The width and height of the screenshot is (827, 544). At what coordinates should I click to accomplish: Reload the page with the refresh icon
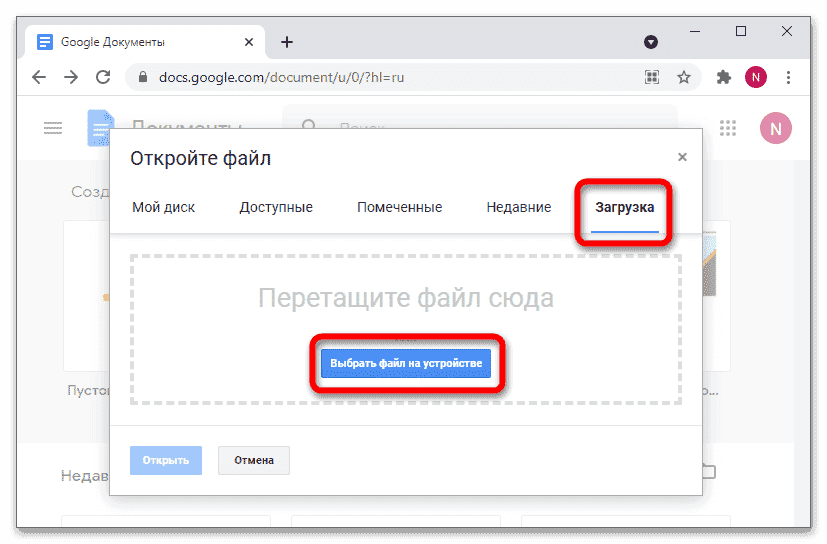tap(102, 77)
